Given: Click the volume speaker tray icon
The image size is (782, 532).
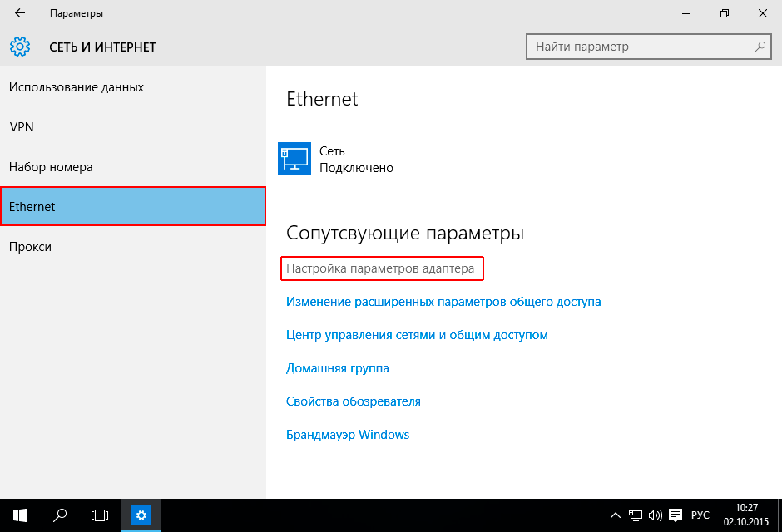Looking at the screenshot, I should (655, 515).
